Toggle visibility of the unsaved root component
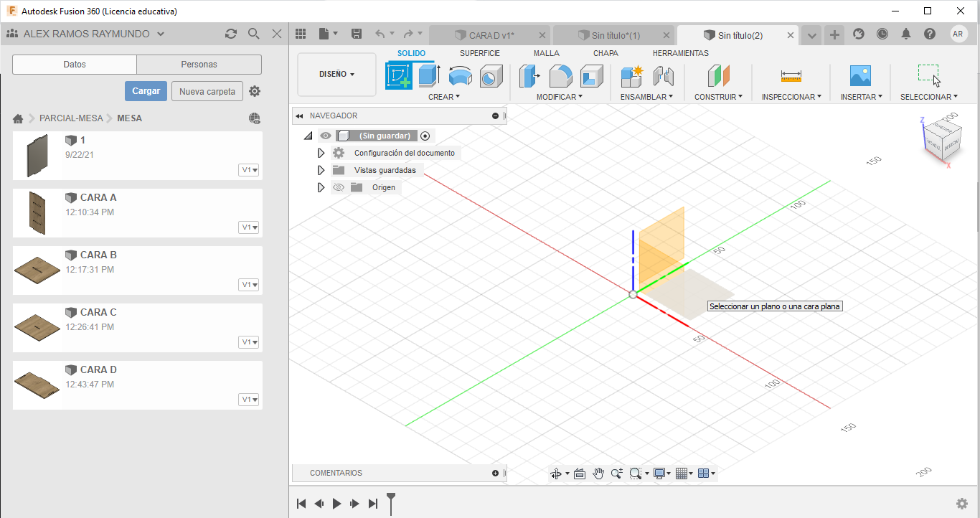The width and height of the screenshot is (980, 518). coord(326,136)
